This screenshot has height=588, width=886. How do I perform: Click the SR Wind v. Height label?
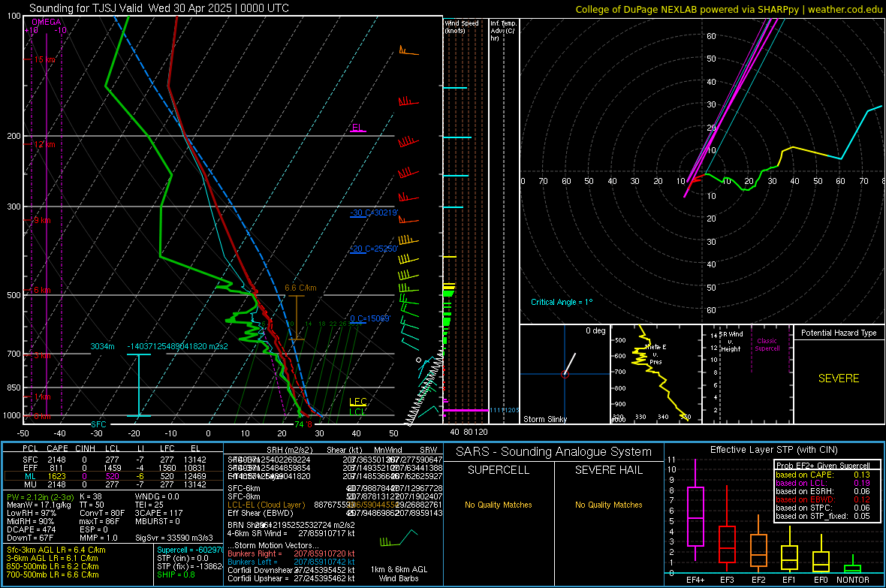click(x=731, y=342)
